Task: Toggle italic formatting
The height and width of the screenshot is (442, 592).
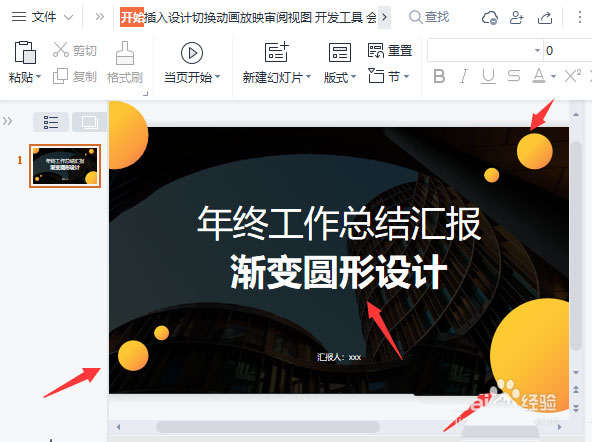Action: click(x=464, y=77)
